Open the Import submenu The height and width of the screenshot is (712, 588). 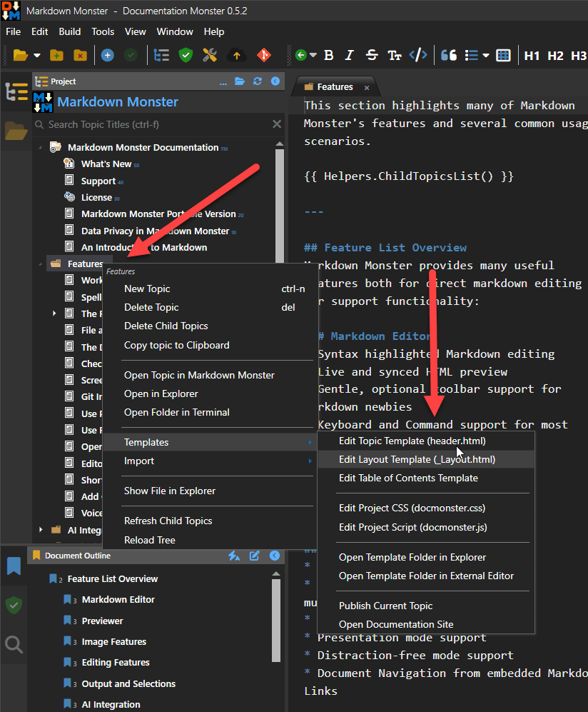[211, 461]
